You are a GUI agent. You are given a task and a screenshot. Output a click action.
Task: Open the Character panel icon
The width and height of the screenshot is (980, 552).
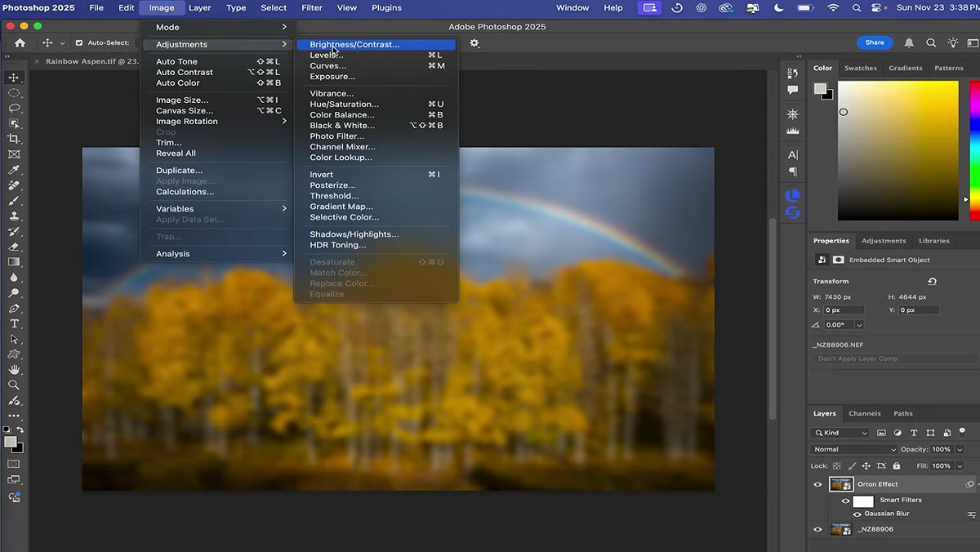tap(793, 154)
